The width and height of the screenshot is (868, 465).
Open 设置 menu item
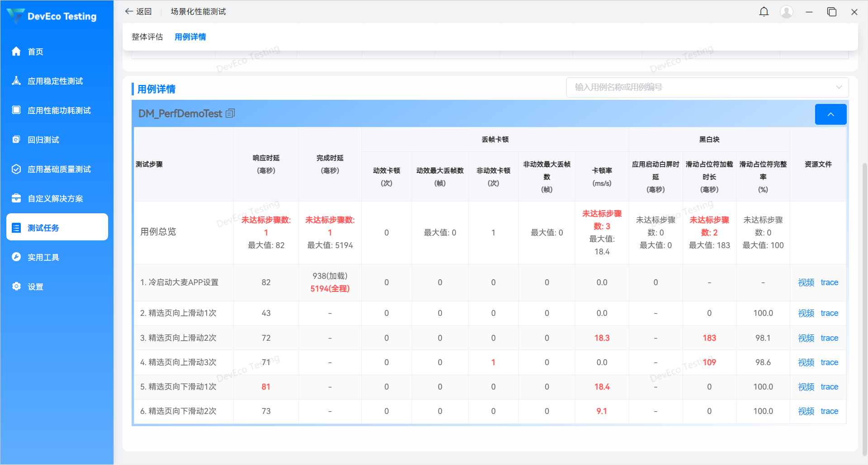click(57, 287)
